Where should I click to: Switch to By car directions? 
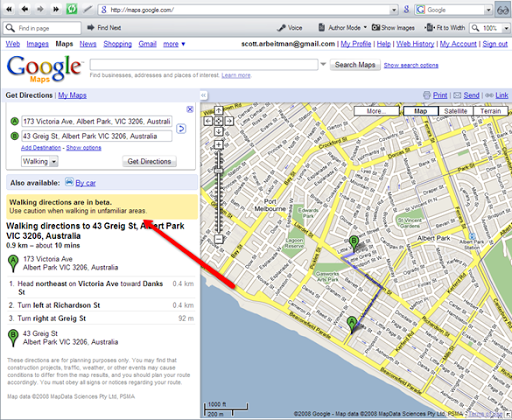[x=85, y=183]
